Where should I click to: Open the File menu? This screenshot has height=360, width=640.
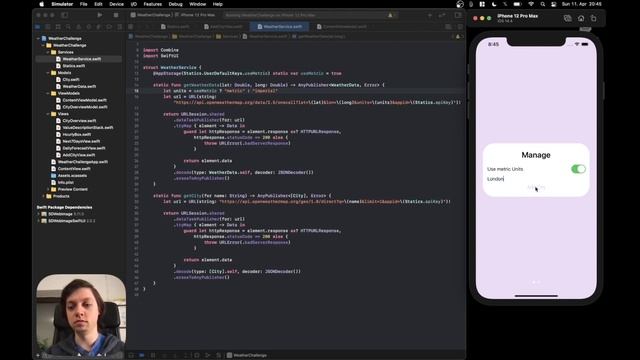click(84, 4)
